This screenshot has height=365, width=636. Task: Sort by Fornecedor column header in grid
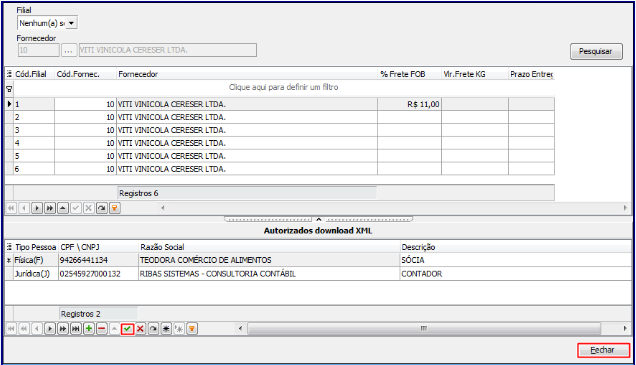coord(247,74)
